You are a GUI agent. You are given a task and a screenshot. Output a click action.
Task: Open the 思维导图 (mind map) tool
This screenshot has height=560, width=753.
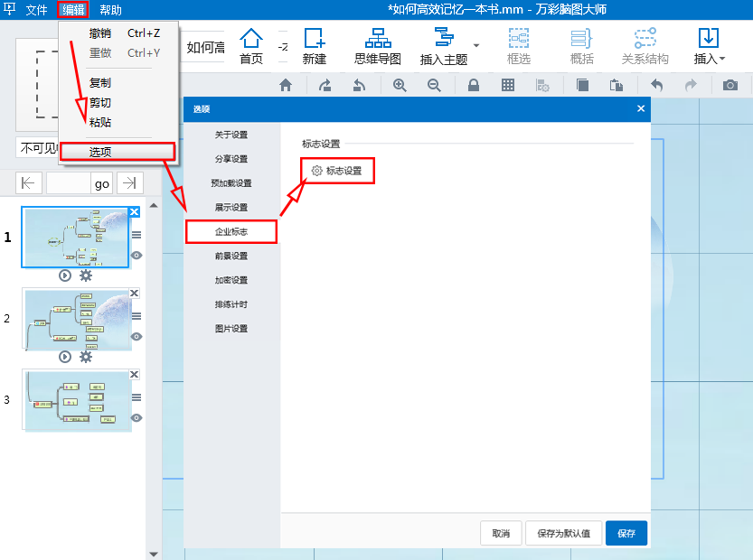pyautogui.click(x=377, y=45)
